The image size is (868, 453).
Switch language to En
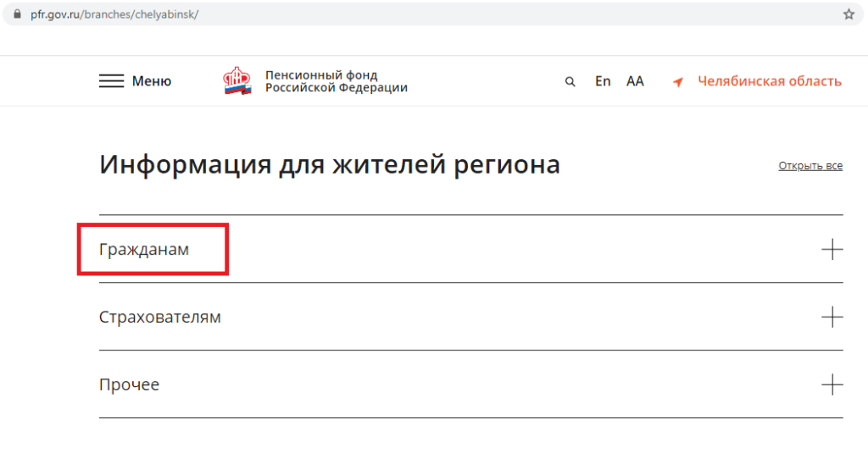point(603,81)
